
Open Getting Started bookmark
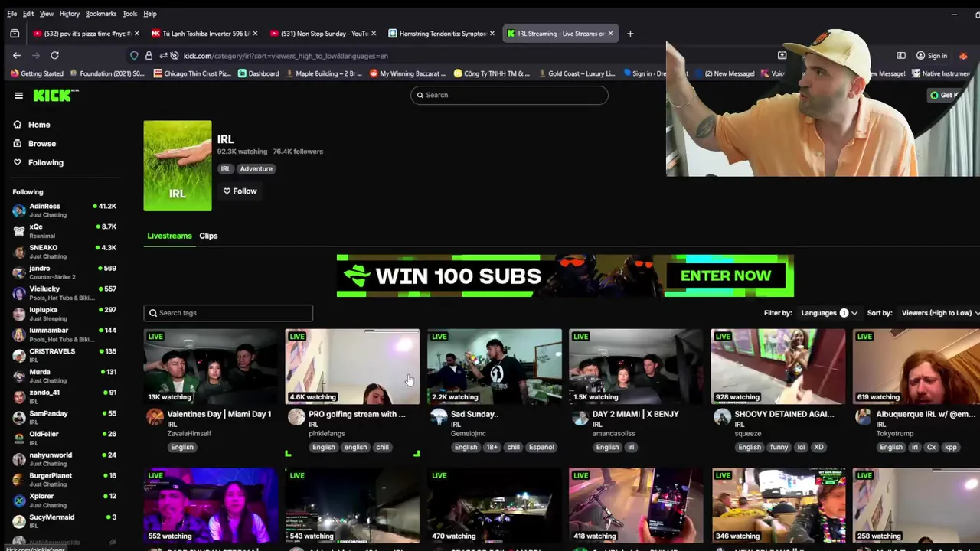[37, 74]
